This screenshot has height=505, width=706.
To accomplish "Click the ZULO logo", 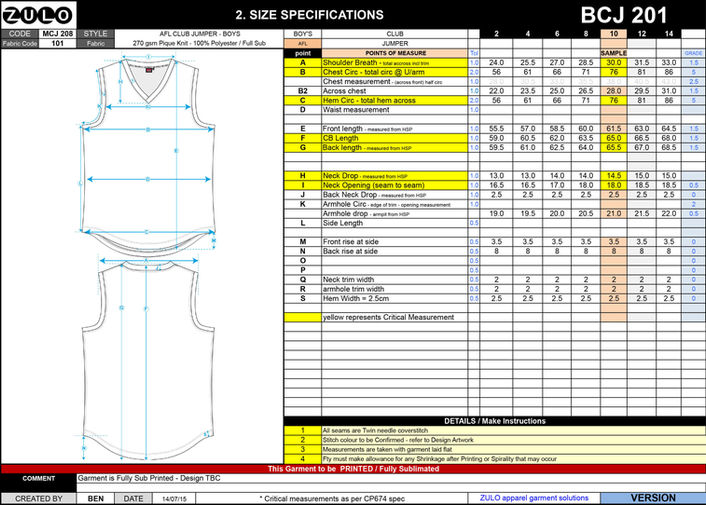I will pos(38,15).
